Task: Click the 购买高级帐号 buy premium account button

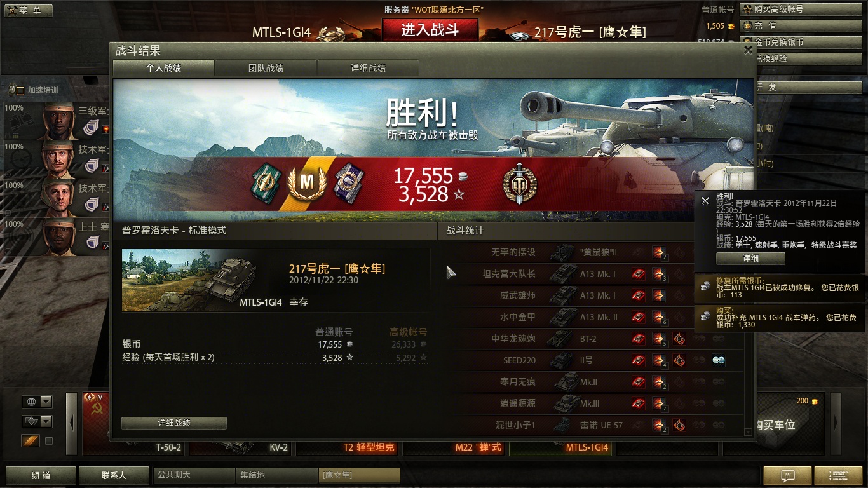Action: click(x=802, y=10)
